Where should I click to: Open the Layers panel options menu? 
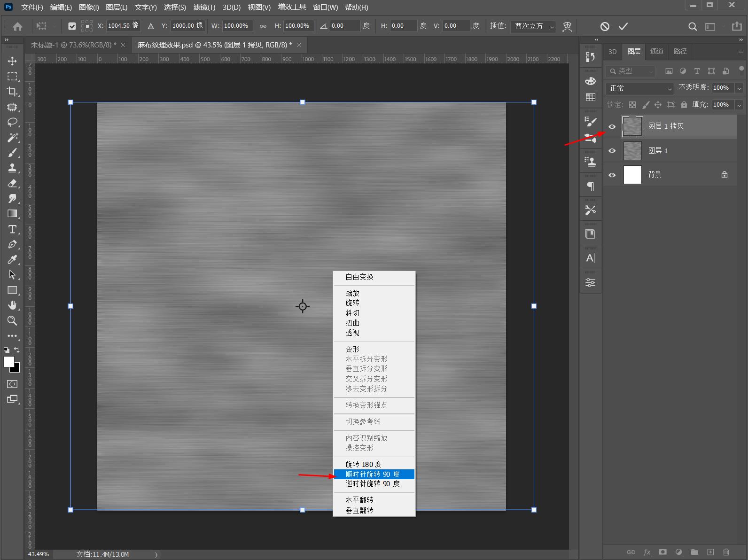coord(740,51)
